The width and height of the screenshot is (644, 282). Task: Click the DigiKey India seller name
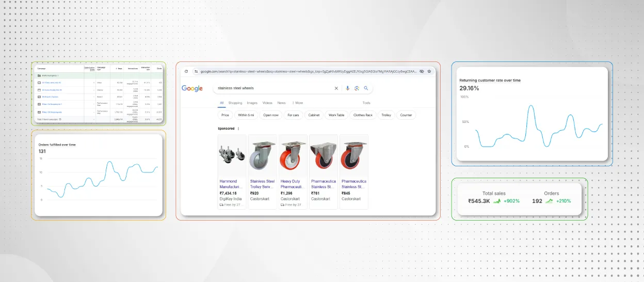[x=231, y=199]
